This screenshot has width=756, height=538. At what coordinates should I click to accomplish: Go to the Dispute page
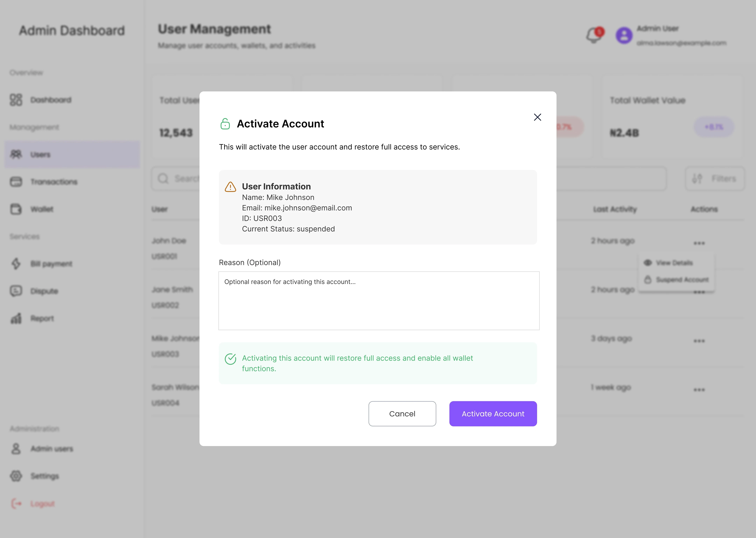[x=44, y=291]
